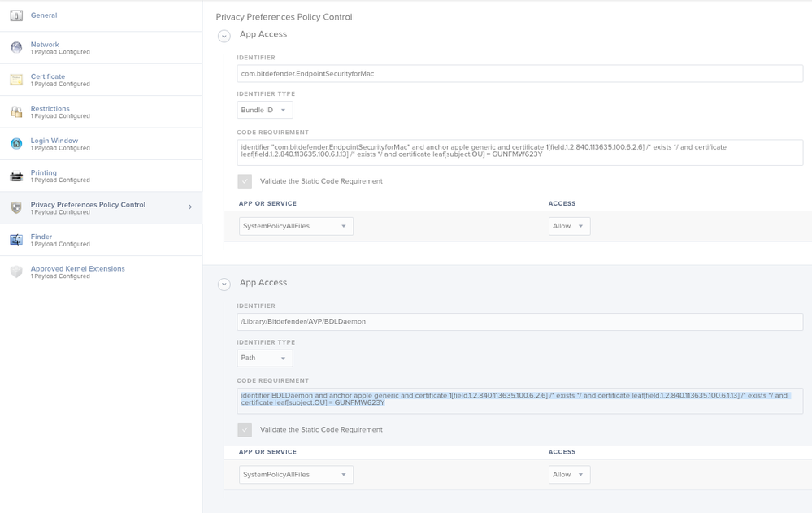The width and height of the screenshot is (812, 513).
Task: Collapse the second App Access section
Action: tap(224, 285)
